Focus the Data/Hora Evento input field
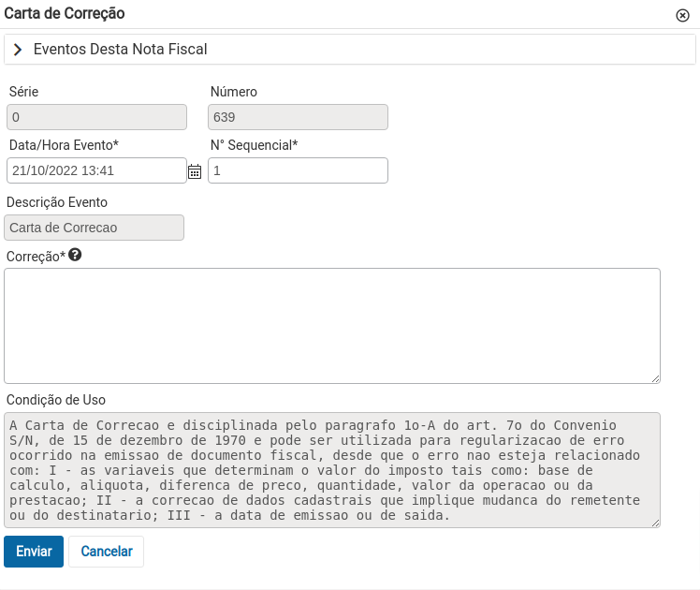 97,170
